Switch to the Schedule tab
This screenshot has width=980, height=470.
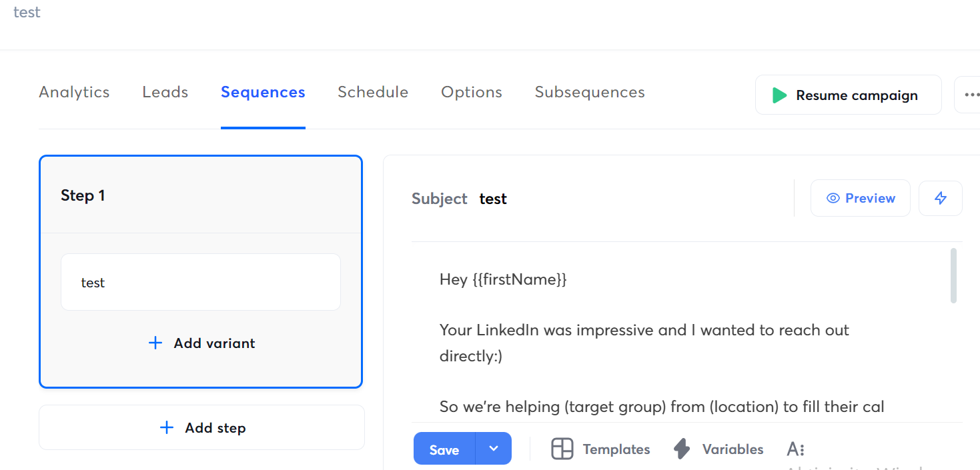point(373,92)
